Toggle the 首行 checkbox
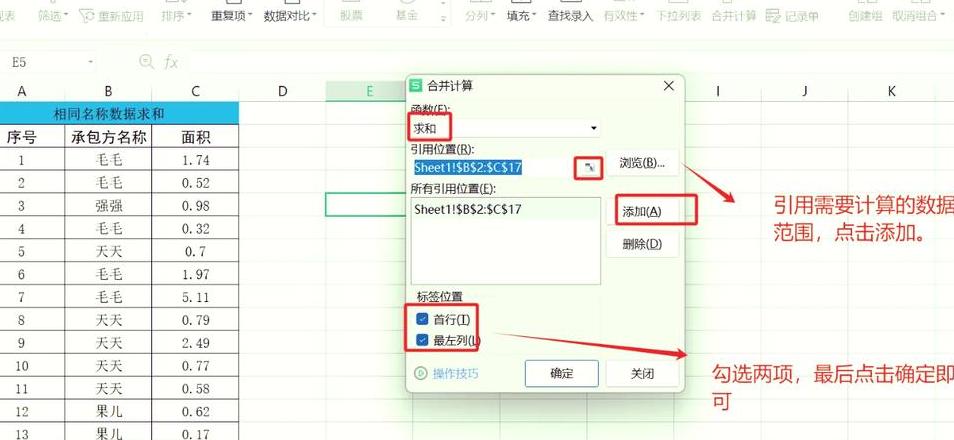 tap(422, 319)
